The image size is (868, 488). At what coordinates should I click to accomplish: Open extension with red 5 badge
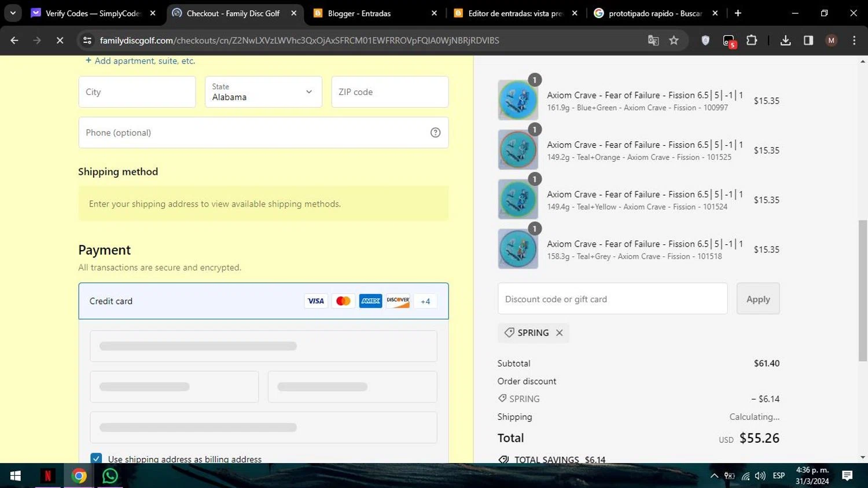tap(729, 41)
